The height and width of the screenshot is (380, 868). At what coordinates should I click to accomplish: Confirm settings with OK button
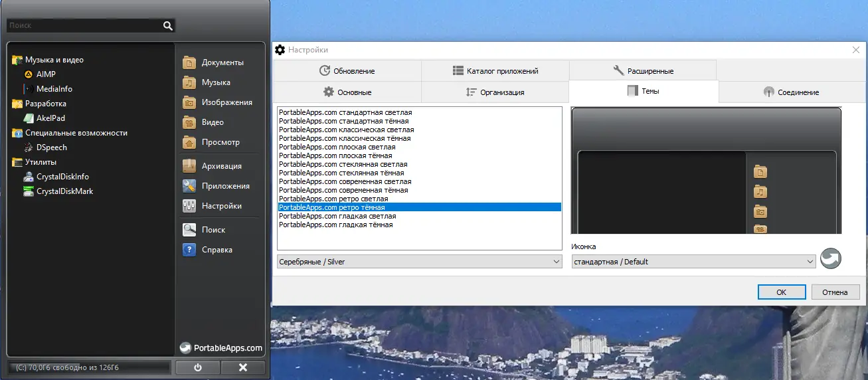(782, 292)
